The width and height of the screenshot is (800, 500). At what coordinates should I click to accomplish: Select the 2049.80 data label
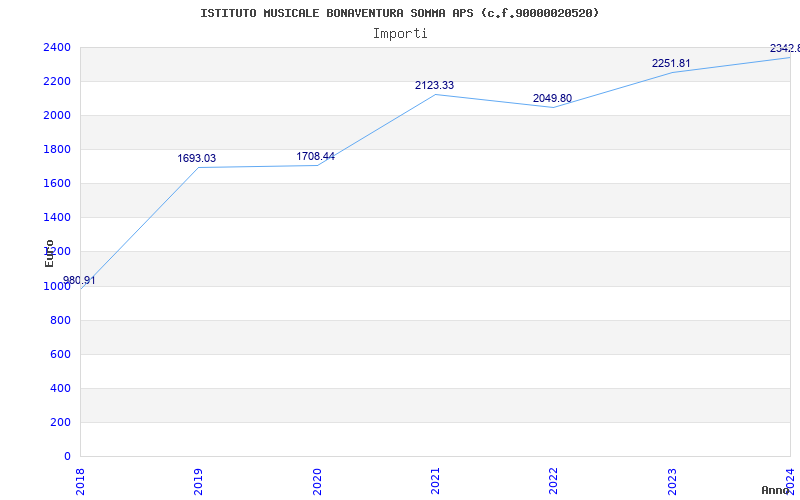point(553,98)
